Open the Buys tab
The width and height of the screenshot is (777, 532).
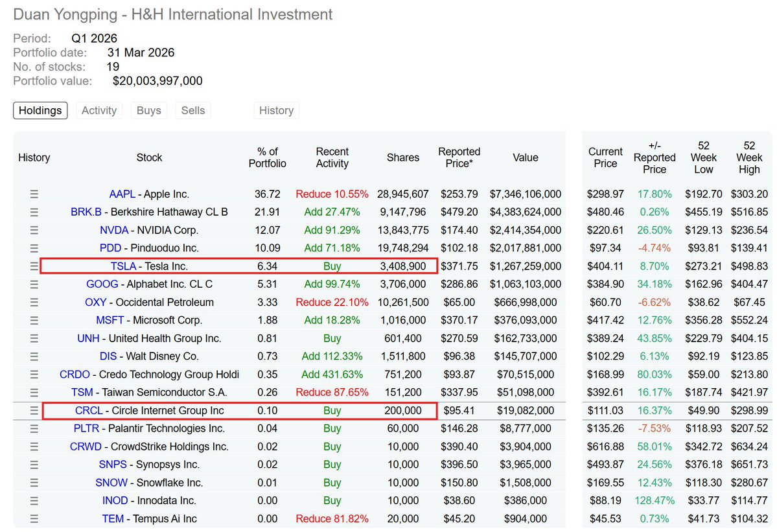pos(148,110)
